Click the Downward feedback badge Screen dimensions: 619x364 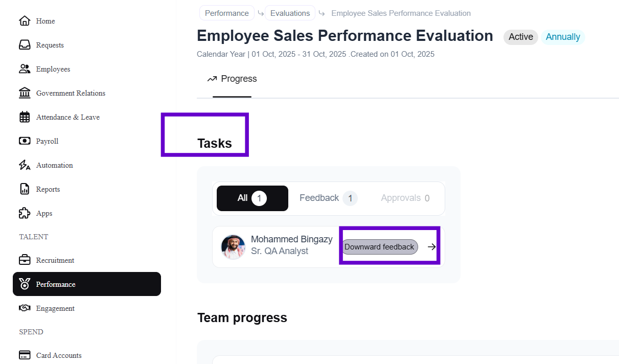[x=379, y=247]
